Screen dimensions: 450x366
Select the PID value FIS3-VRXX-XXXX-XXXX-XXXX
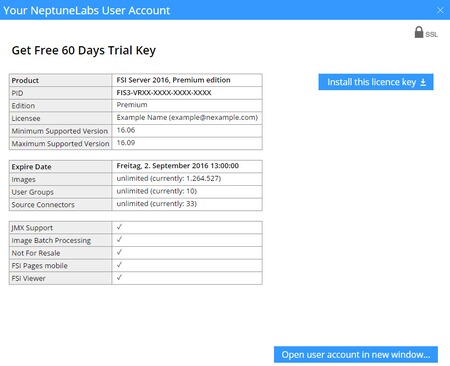(164, 93)
